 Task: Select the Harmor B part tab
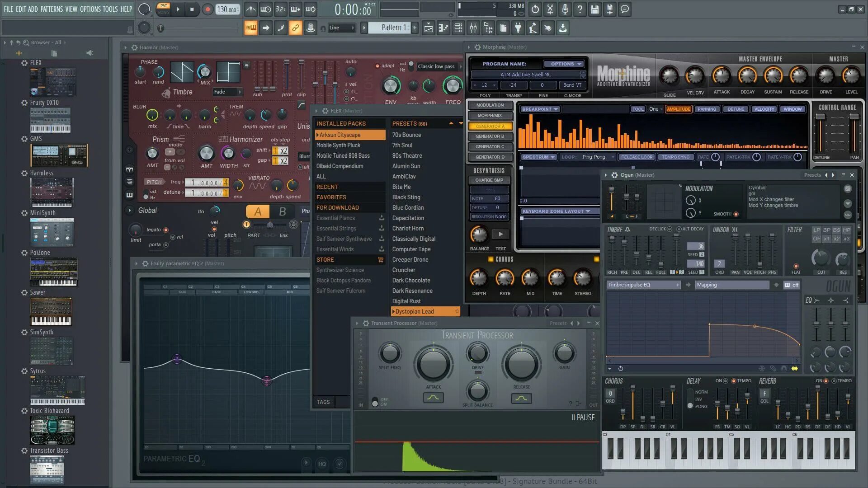tap(283, 211)
